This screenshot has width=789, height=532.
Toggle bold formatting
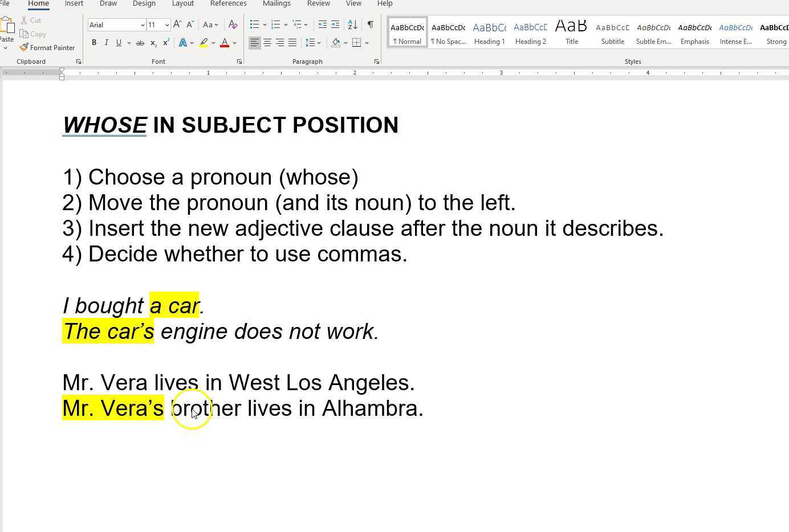coord(94,42)
